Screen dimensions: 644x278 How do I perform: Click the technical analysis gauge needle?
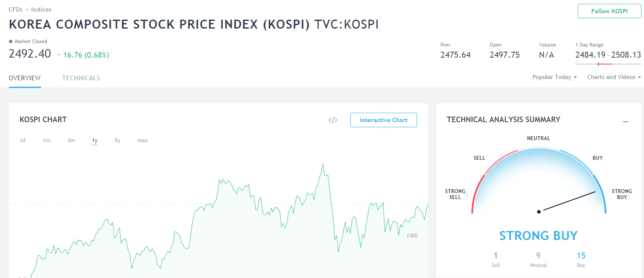point(567,202)
